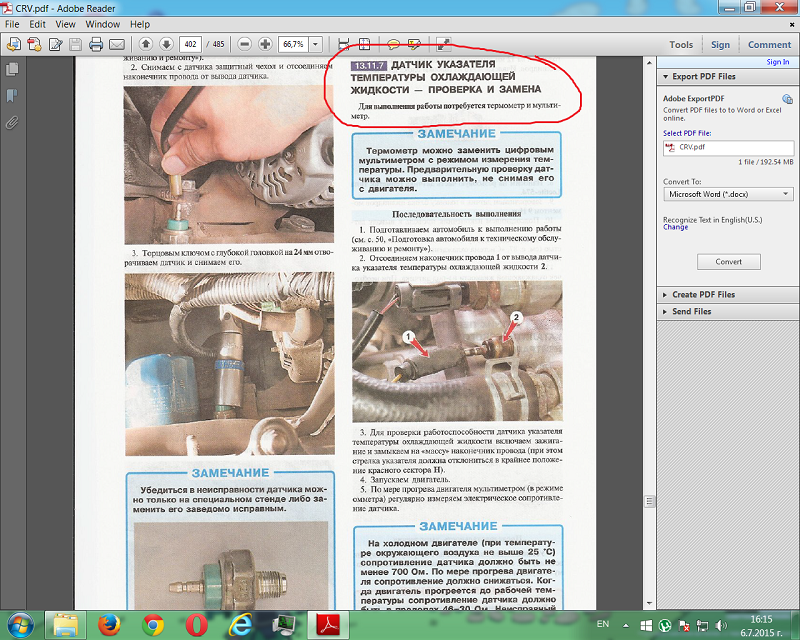The image size is (800, 640).
Task: Click the document vertical scrollbar thumb
Action: 649,501
